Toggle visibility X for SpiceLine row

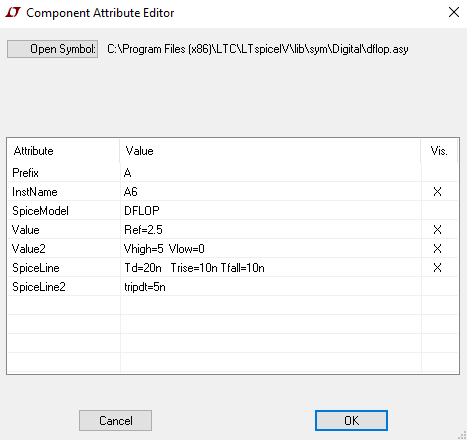pos(437,268)
